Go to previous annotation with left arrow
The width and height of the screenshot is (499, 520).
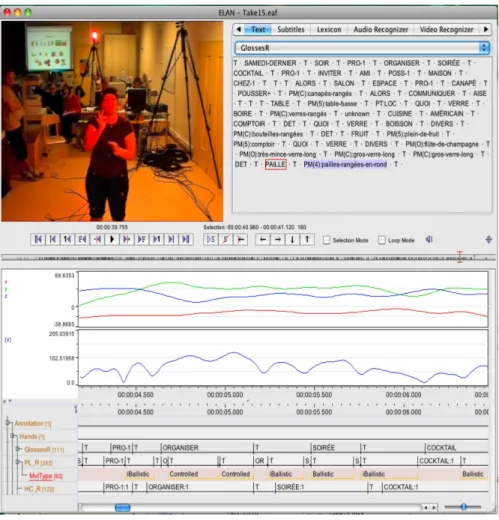click(263, 239)
